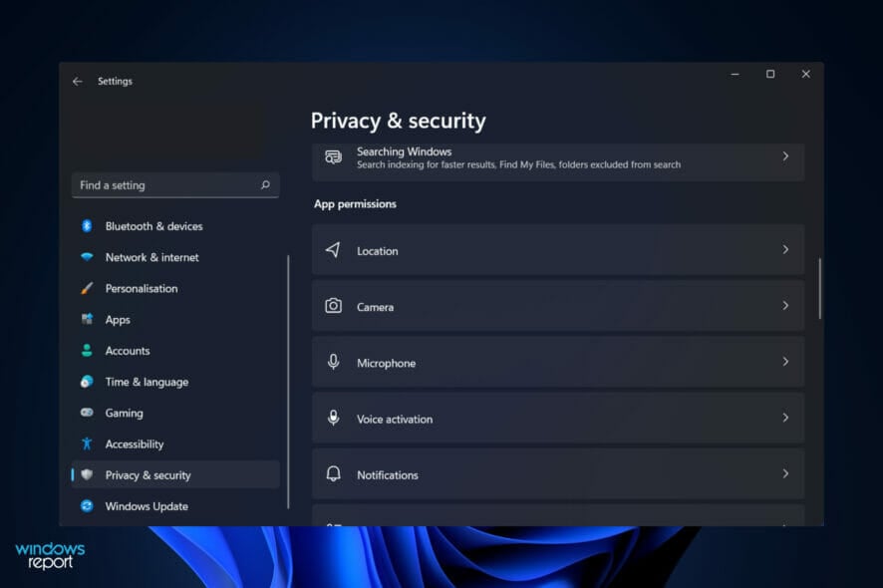Viewport: 883px width, 588px height.
Task: Click the Time & language clock icon
Action: click(x=88, y=382)
